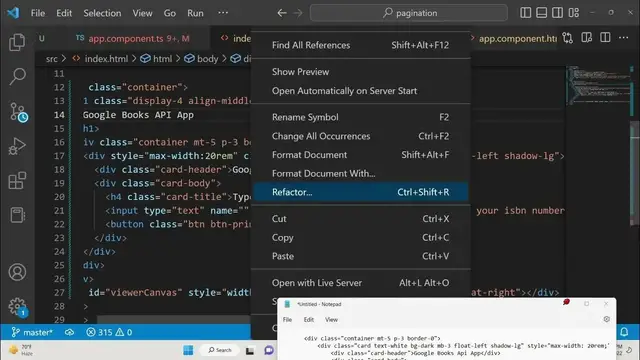
Task: Open the Edit menu
Action: point(64,13)
